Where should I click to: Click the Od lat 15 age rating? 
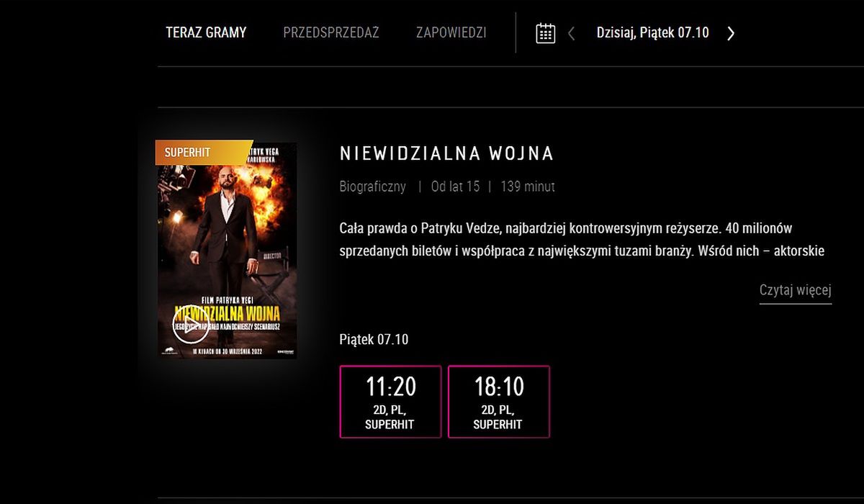[x=455, y=187]
